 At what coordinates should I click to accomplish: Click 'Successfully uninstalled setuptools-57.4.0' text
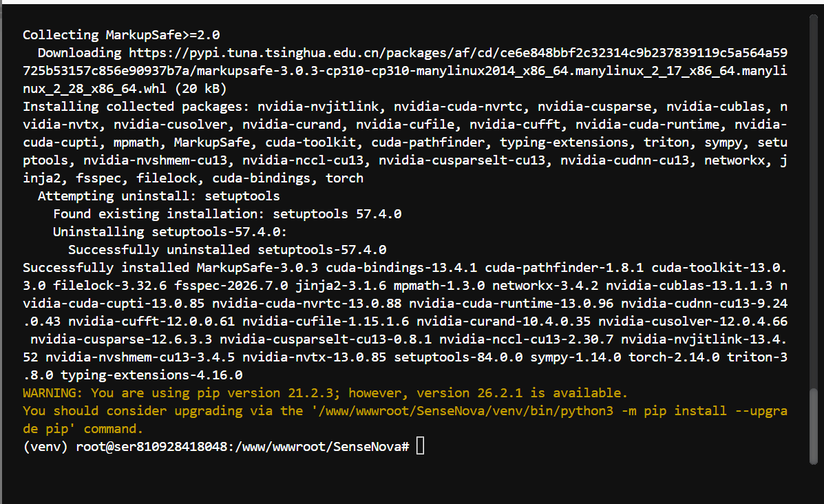point(227,250)
